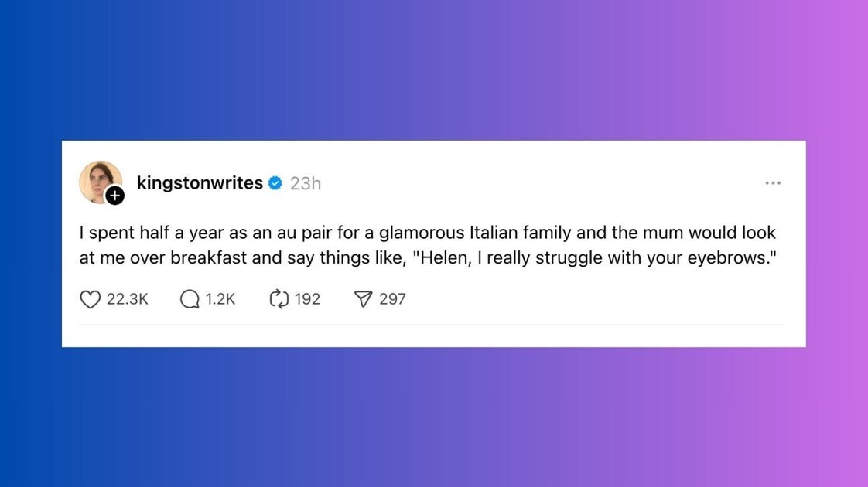Screen dimensions: 868x487
Task: Click the blue verified checkmark badge
Action: [x=275, y=183]
